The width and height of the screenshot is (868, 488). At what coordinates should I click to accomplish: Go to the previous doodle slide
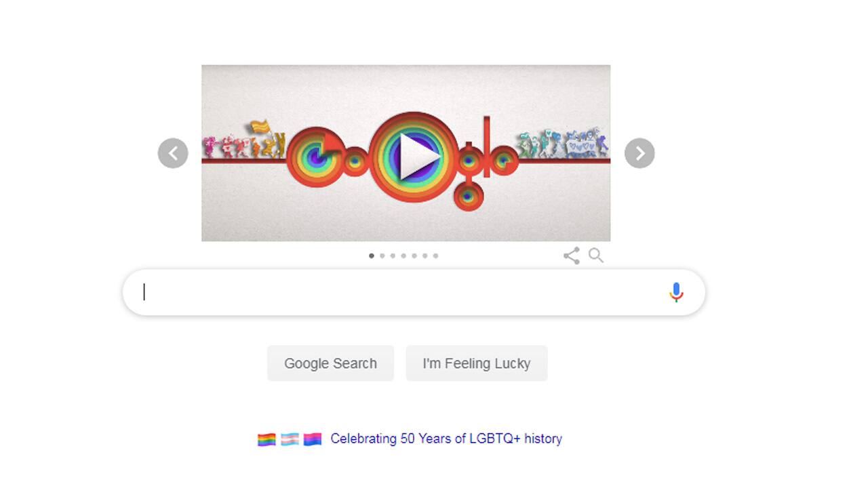(x=173, y=153)
